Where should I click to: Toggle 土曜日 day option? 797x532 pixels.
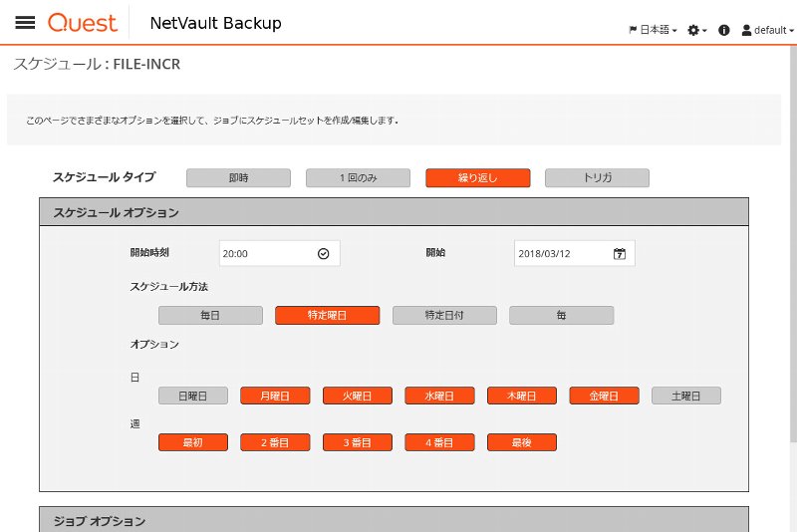(x=686, y=396)
